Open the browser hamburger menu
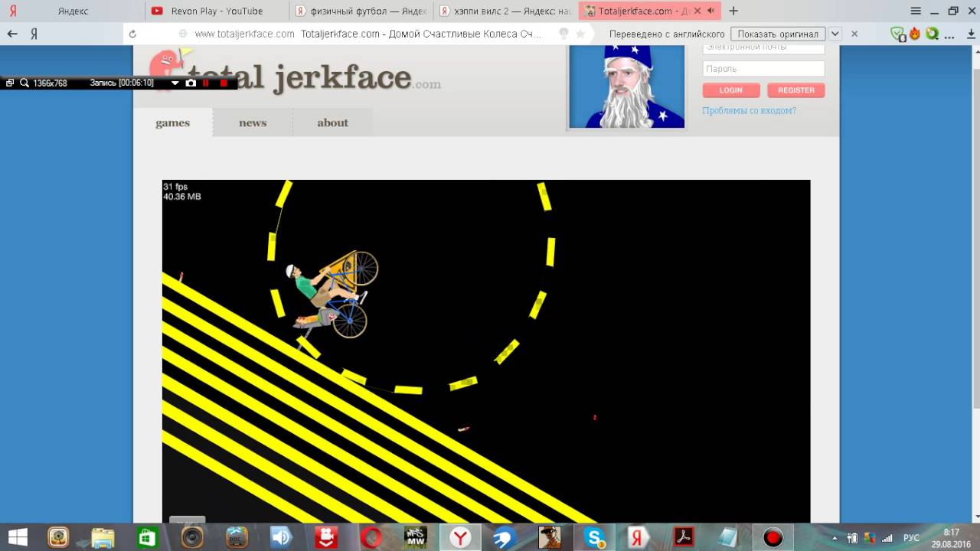Viewport: 980px width, 551px height. pyautogui.click(x=916, y=11)
